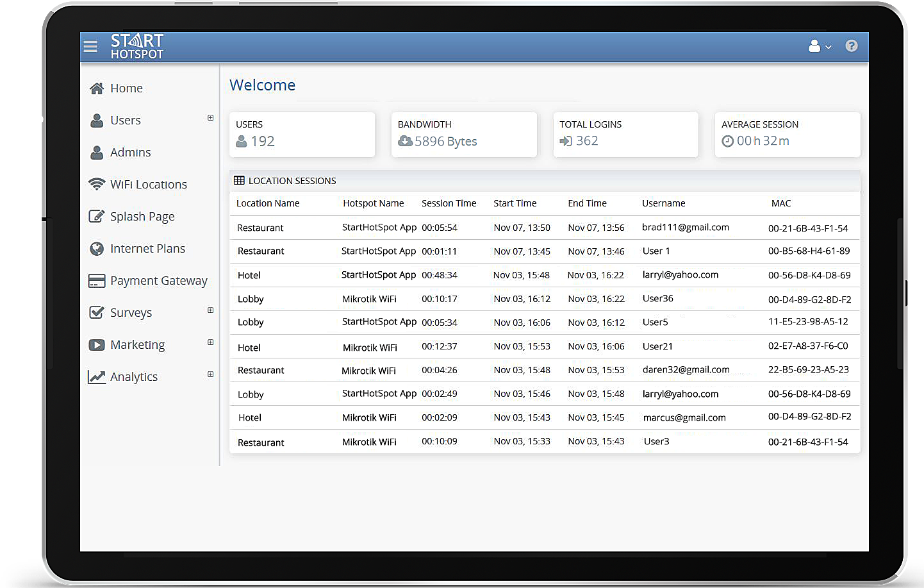Screen dimensions: 924x588
Task: Click the Users person icon
Action: pyautogui.click(x=97, y=121)
